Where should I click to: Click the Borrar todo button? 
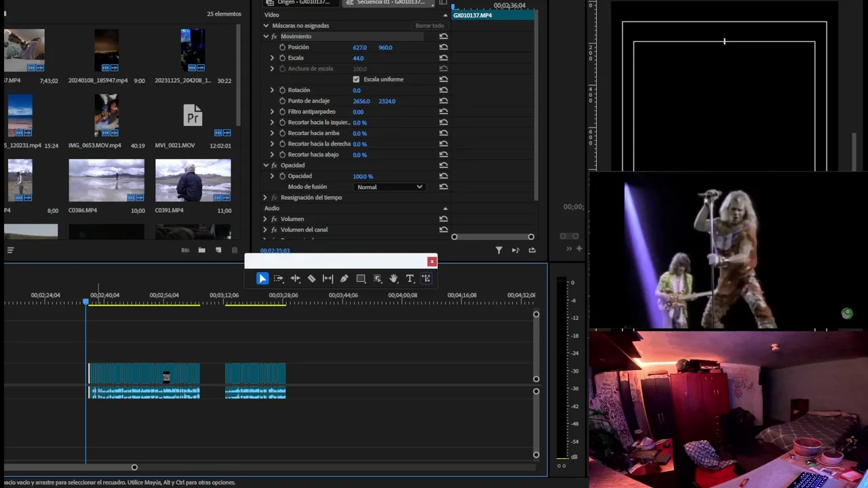[x=430, y=26]
